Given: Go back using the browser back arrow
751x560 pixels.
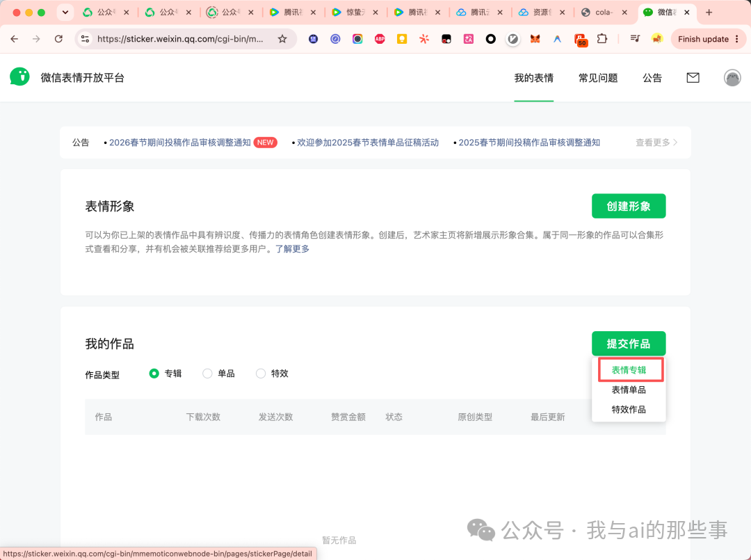Looking at the screenshot, I should pos(15,39).
